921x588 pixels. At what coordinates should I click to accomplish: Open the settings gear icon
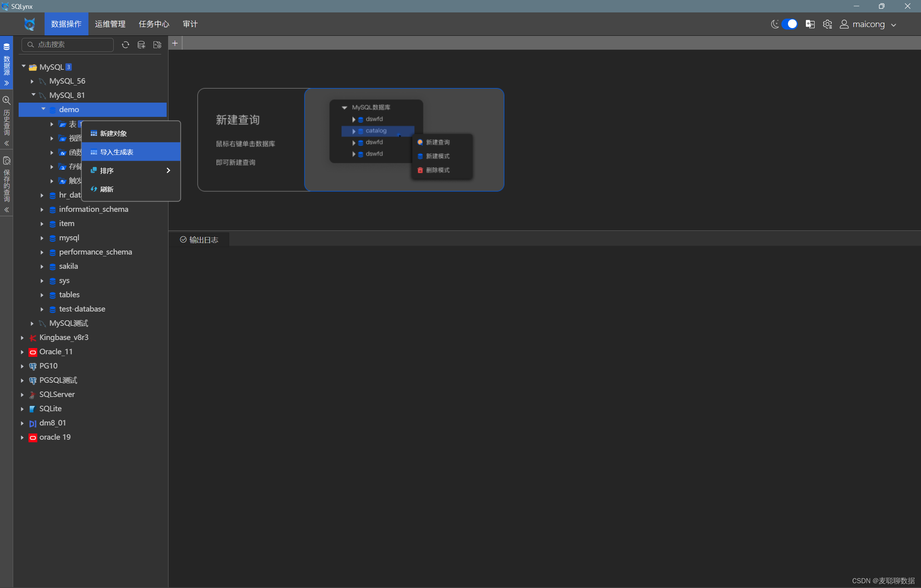[827, 24]
